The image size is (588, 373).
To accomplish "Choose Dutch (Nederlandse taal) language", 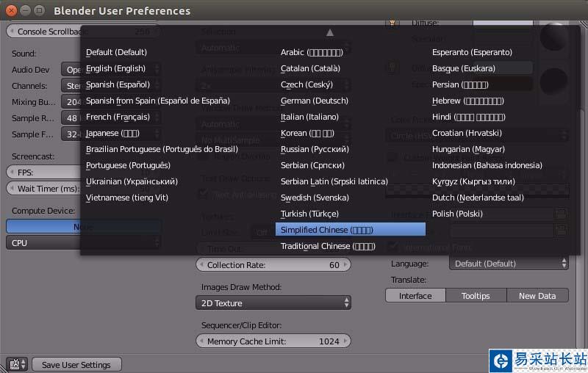I will tap(478, 198).
